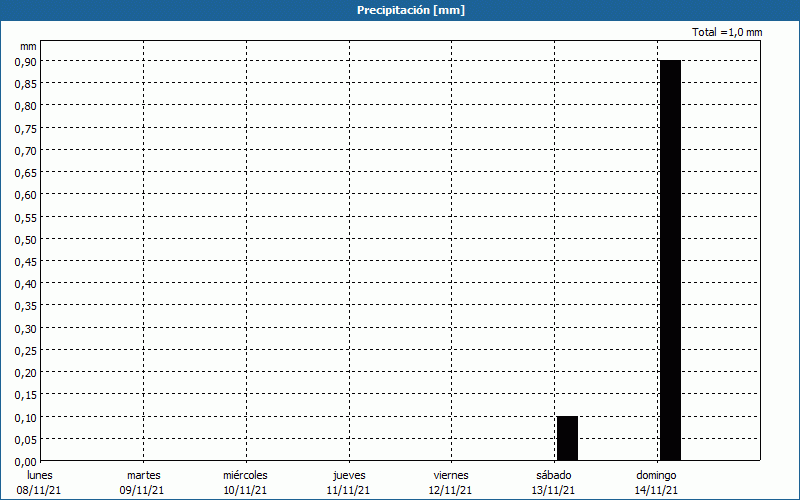
Task: Click the 'lunes' day label
Action: pyautogui.click(x=40, y=475)
